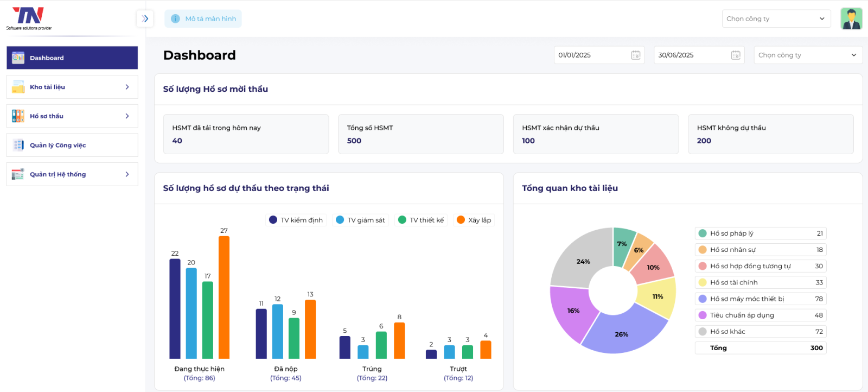Open the top header Chọn công ty dropdown
868x392 pixels.
(x=776, y=18)
